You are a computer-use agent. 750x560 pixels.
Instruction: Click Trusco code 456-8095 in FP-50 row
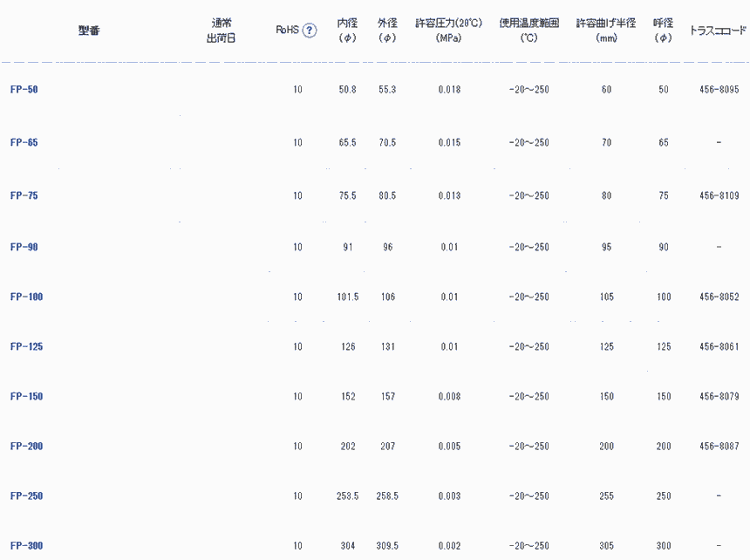tap(718, 90)
